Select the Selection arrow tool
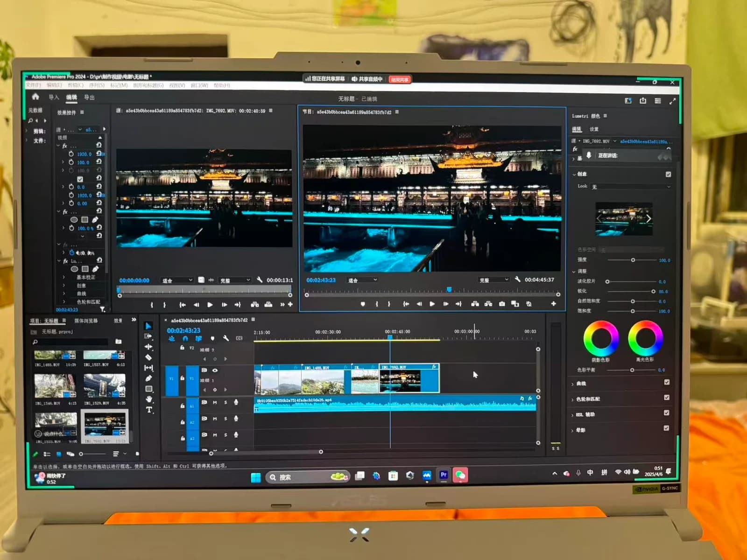Screen dimensions: 747x560 (148, 326)
